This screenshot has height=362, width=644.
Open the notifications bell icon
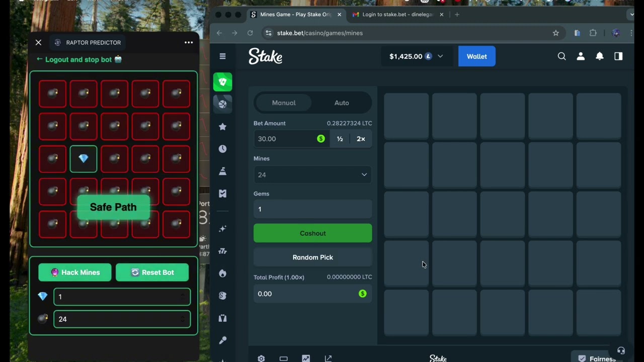[x=600, y=56]
